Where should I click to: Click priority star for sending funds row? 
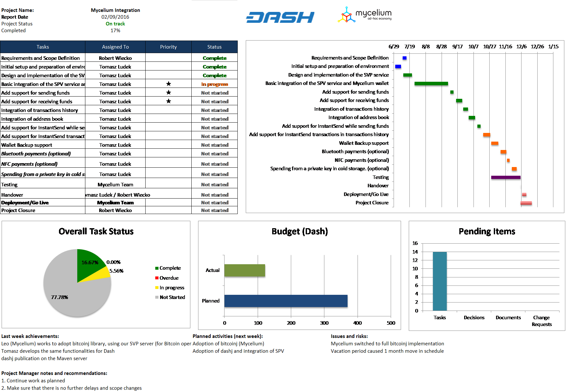pyautogui.click(x=168, y=92)
